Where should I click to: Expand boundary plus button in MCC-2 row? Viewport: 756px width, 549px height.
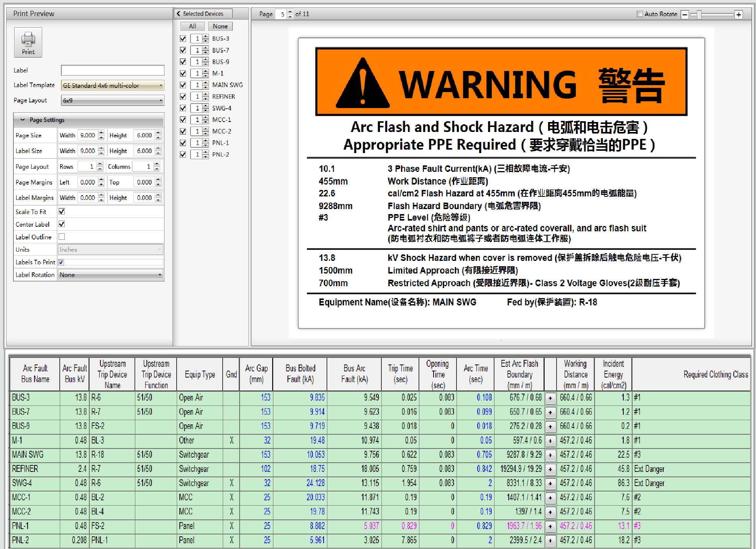pos(550,512)
